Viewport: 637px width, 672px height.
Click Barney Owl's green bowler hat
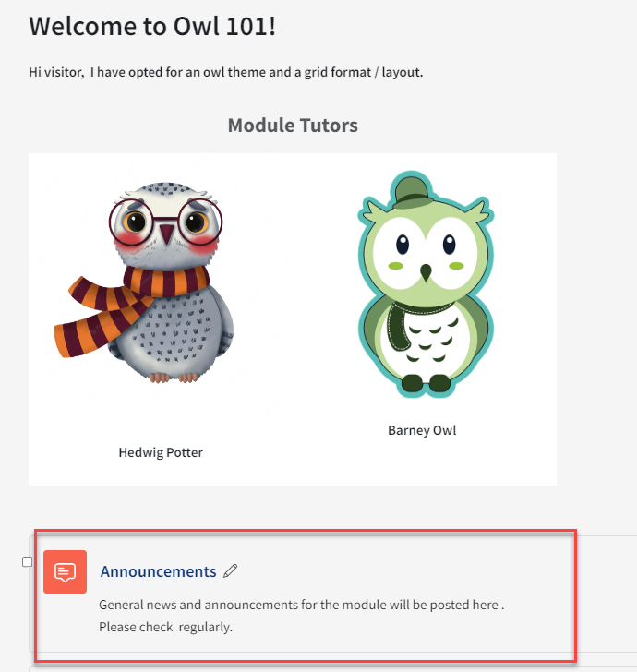(x=412, y=193)
